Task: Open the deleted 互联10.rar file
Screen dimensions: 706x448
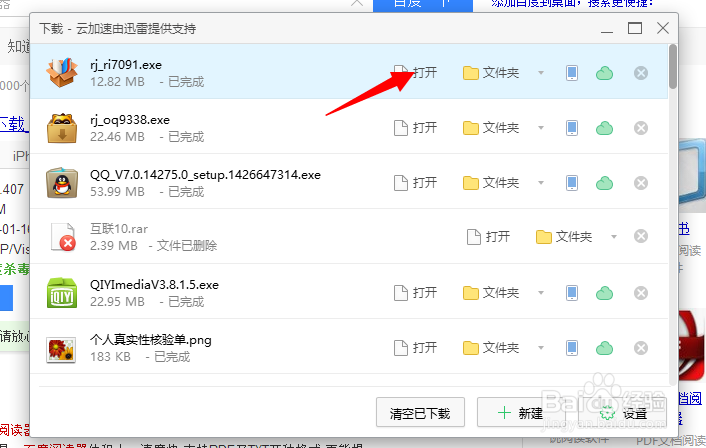Action: click(x=488, y=236)
